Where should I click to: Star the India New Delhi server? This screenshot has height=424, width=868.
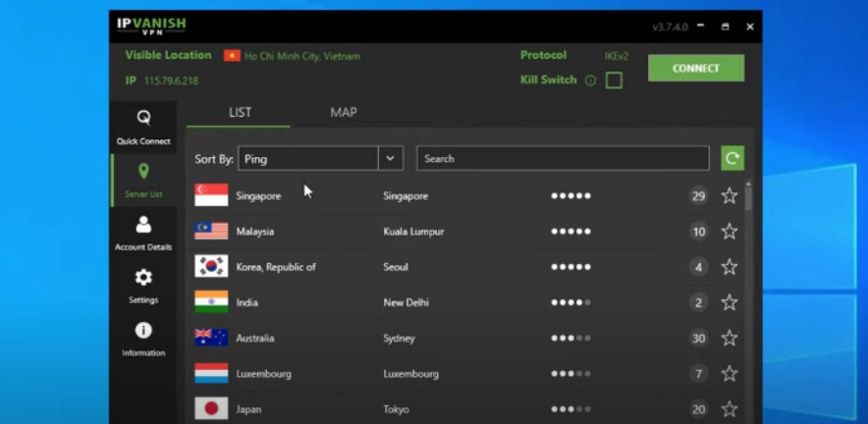click(730, 302)
